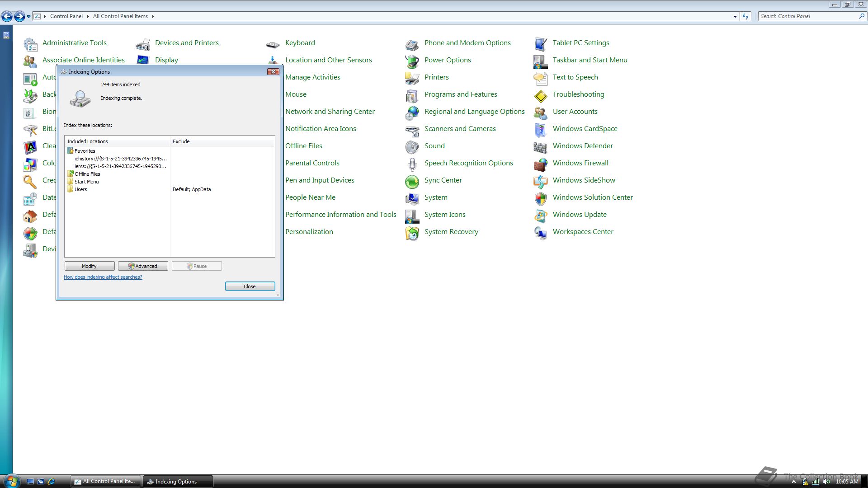Click the Modify button in Indexing Options
The width and height of the screenshot is (868, 488).
click(90, 266)
